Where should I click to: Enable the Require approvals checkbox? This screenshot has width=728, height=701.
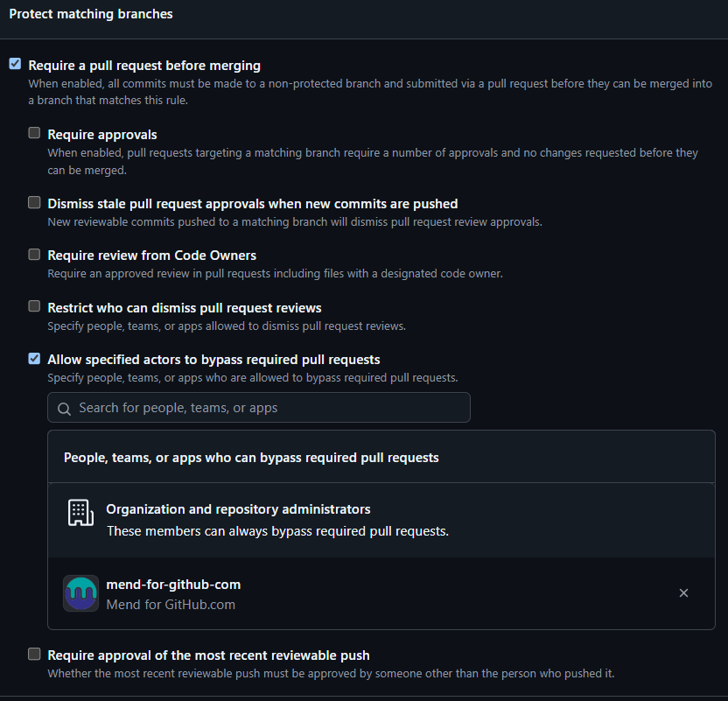pyautogui.click(x=34, y=132)
